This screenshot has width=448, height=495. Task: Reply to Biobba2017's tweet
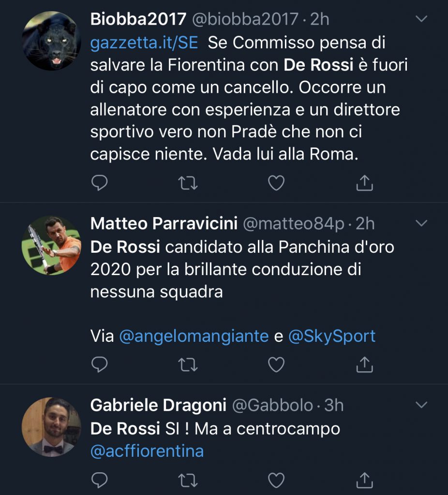[x=99, y=183]
